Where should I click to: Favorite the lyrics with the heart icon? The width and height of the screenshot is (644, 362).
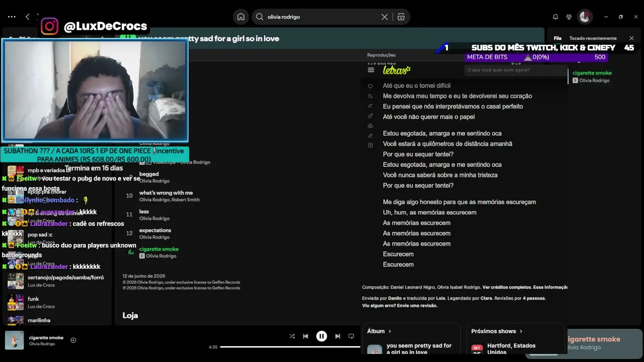click(x=370, y=86)
